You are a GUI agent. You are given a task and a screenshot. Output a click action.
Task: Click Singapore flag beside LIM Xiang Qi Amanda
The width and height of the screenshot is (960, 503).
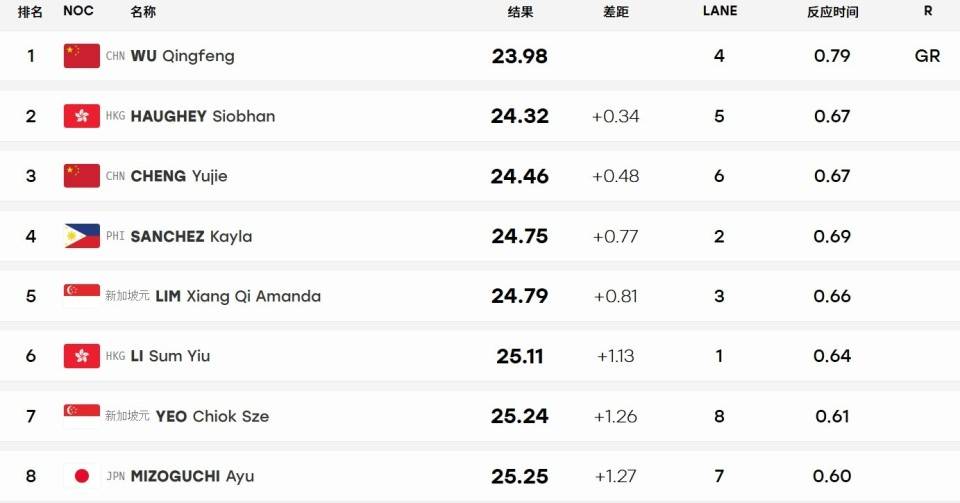(x=81, y=296)
